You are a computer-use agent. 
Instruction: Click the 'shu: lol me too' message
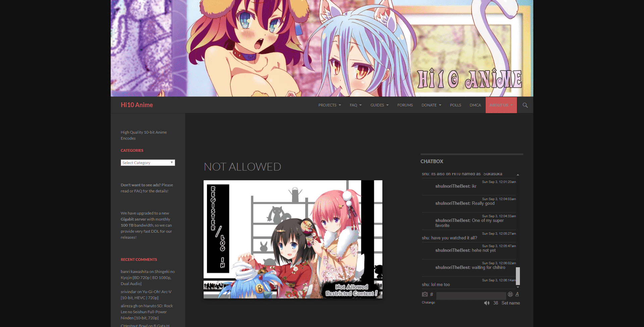(436, 285)
